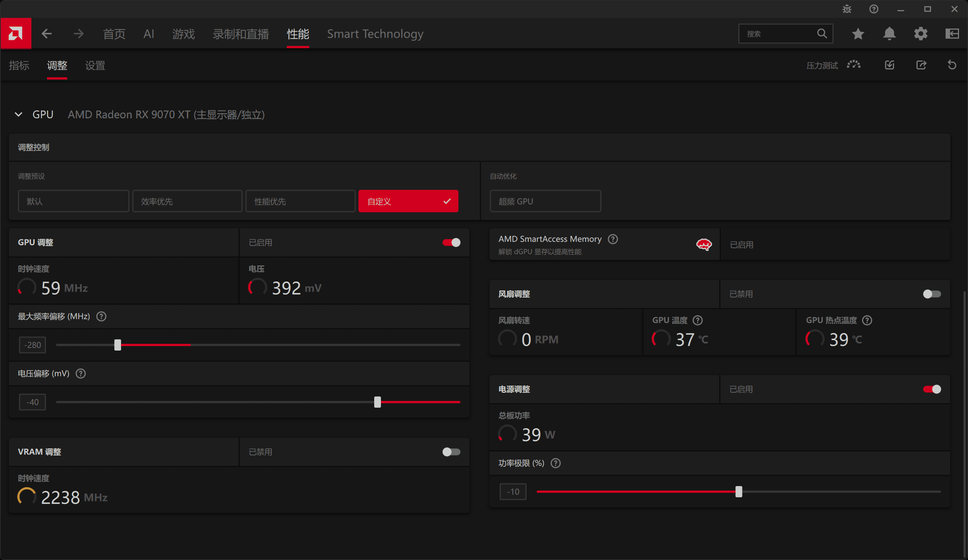This screenshot has width=968, height=560.
Task: Open the bug report icon
Action: [847, 9]
